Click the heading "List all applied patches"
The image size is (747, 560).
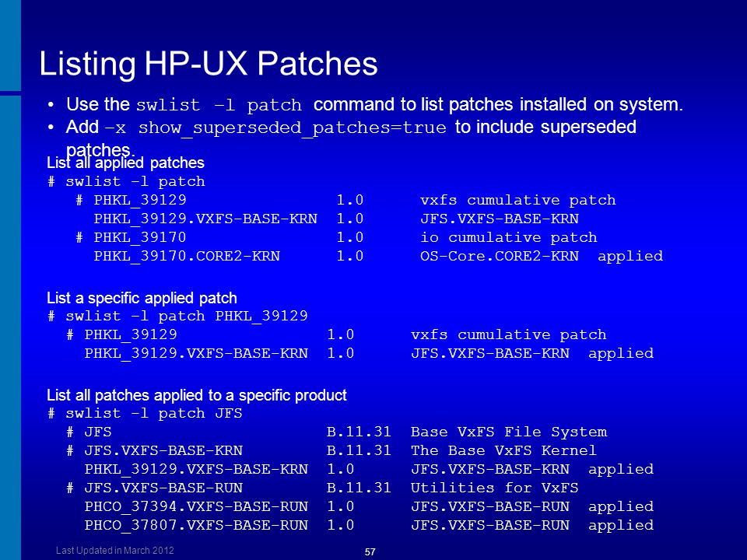click(125, 163)
